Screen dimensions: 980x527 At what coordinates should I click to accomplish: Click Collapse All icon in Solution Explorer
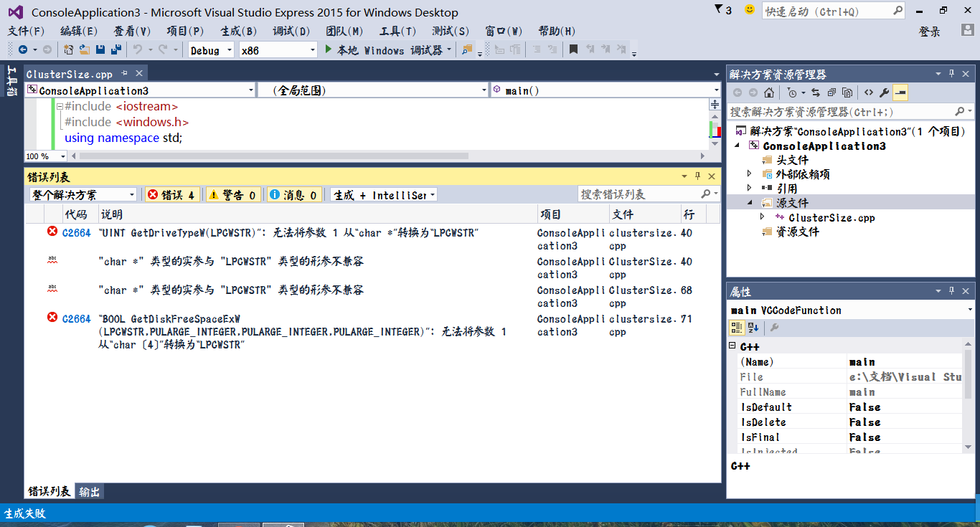831,92
